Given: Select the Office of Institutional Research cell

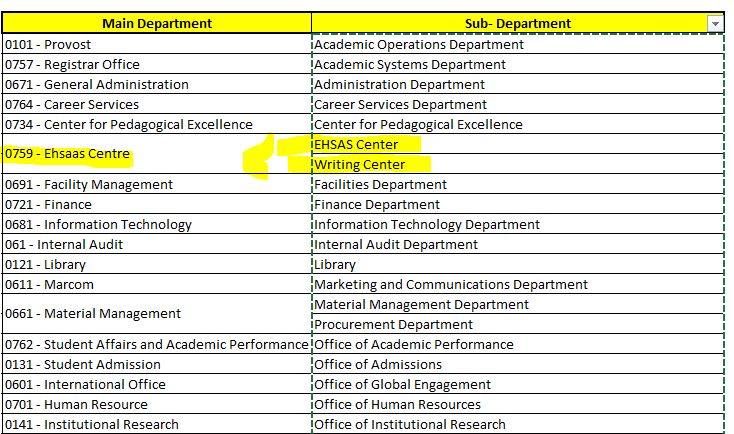Looking at the screenshot, I should [518, 424].
